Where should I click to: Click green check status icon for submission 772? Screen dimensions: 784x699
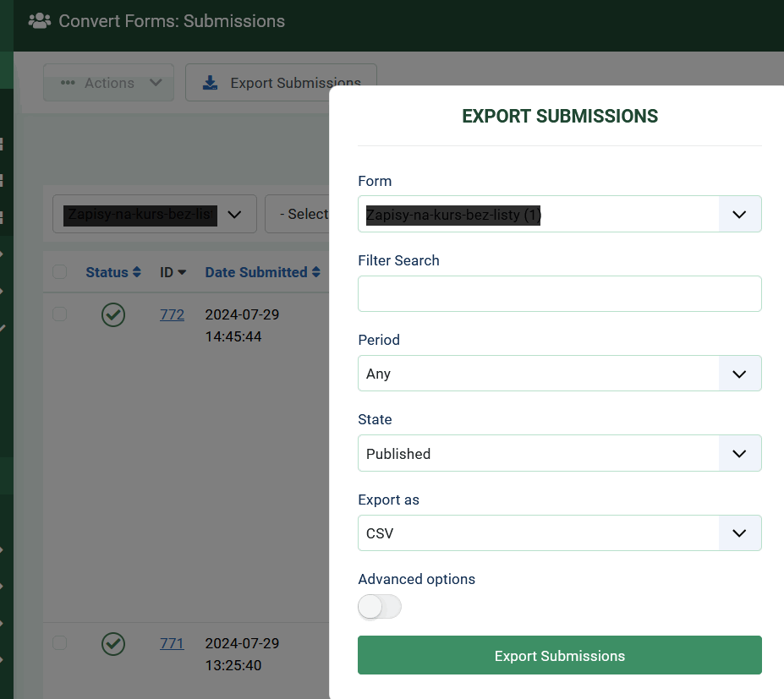[x=113, y=315]
